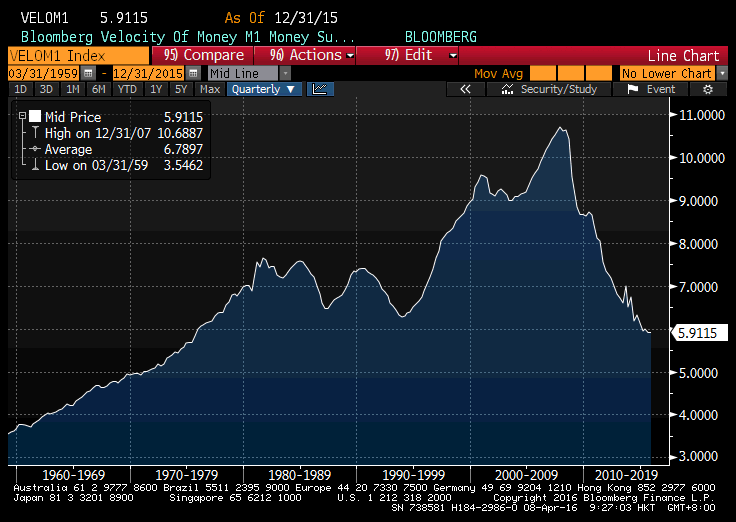Click the white Mid Price series swatch
The height and width of the screenshot is (522, 736).
point(35,117)
